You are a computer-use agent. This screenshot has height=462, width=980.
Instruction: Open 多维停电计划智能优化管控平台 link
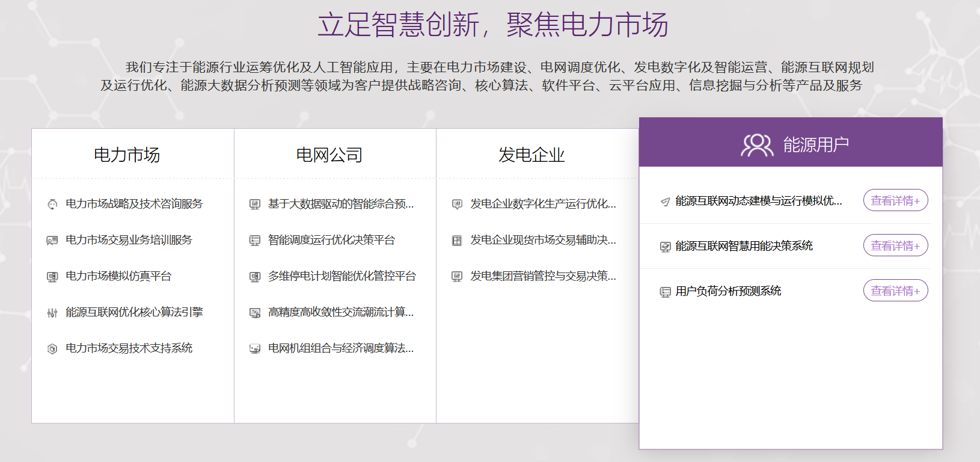pyautogui.click(x=342, y=276)
